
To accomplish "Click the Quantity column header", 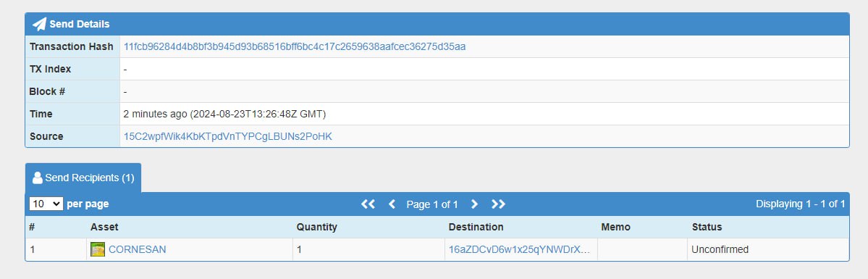I will tap(316, 227).
